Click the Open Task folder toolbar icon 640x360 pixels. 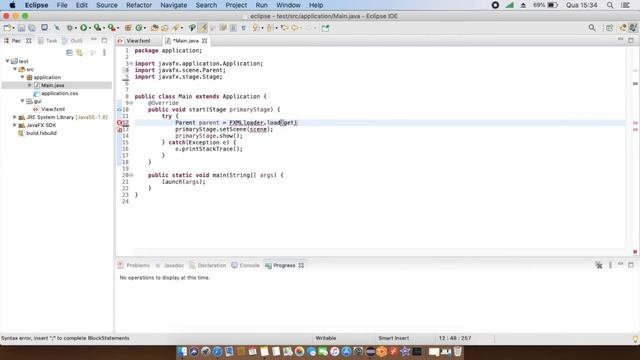point(164,28)
